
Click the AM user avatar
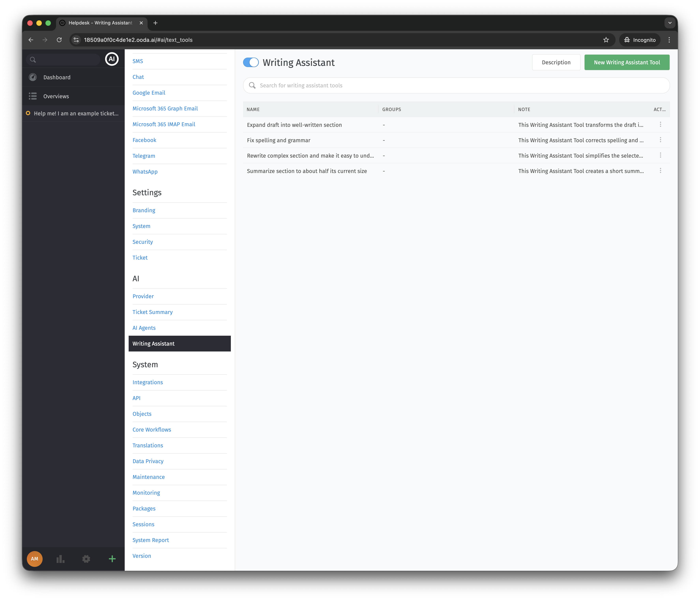point(35,559)
